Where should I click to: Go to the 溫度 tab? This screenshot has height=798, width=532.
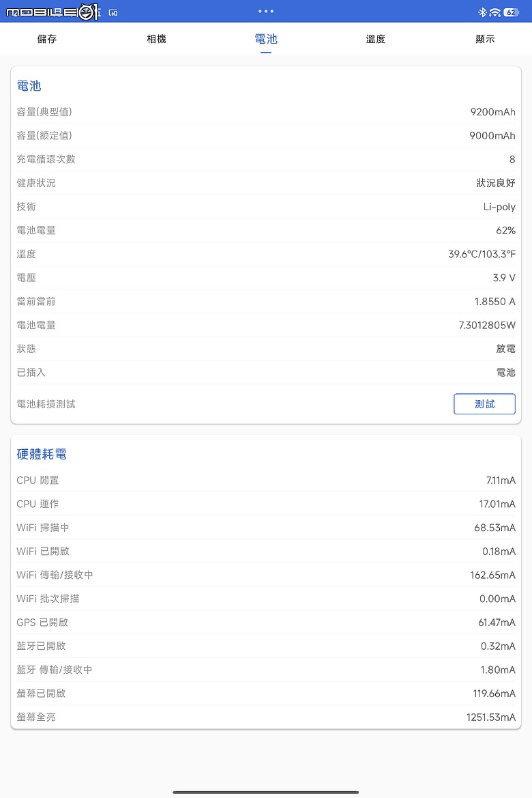click(375, 39)
